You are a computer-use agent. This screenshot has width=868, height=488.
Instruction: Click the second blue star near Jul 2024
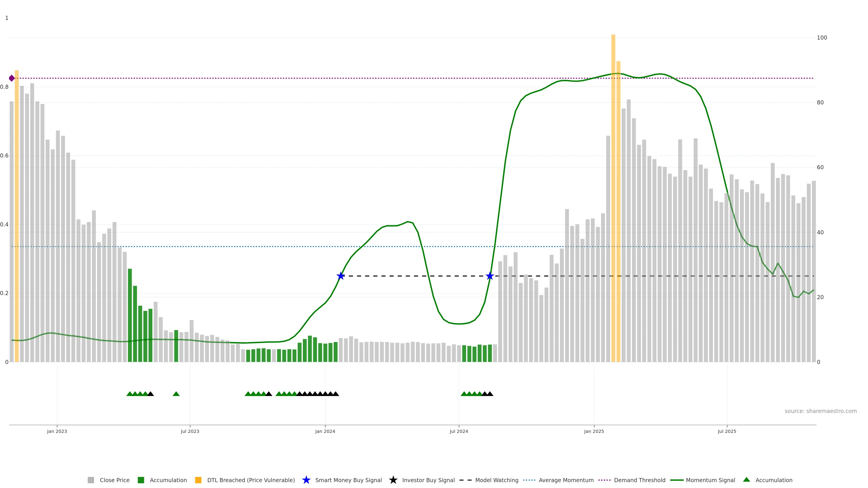click(490, 276)
